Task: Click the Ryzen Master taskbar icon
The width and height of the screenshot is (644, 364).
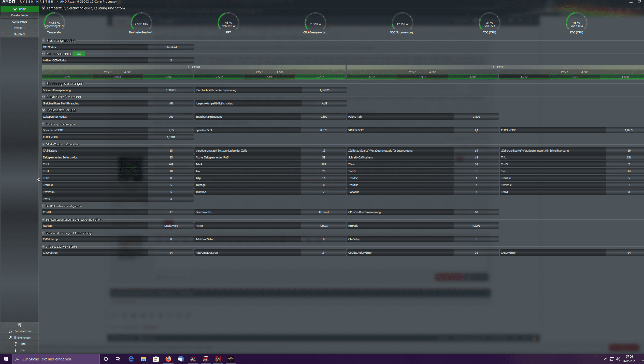Action: pos(231,359)
